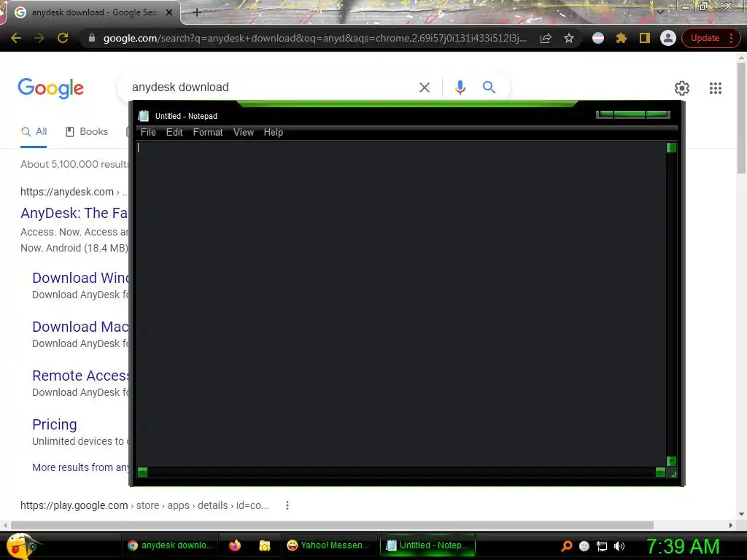Viewport: 747px width, 560px height.
Task: Bookmark this page with the star
Action: [x=569, y=38]
